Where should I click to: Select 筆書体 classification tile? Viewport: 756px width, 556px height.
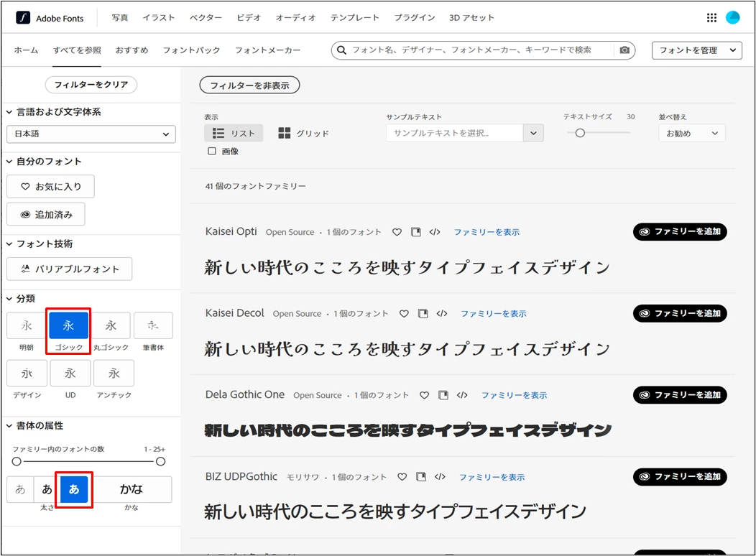pyautogui.click(x=153, y=325)
